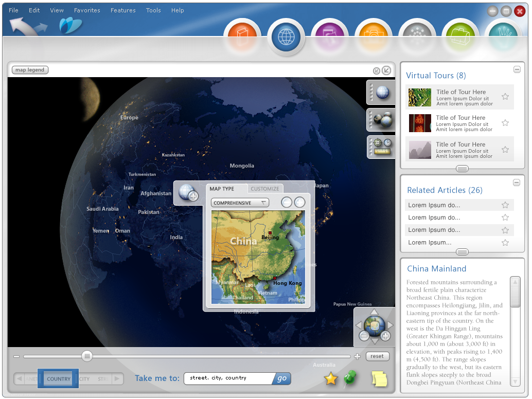The height and width of the screenshot is (399, 532).
Task: Click the diagonal arrow icon above map
Action: click(386, 70)
